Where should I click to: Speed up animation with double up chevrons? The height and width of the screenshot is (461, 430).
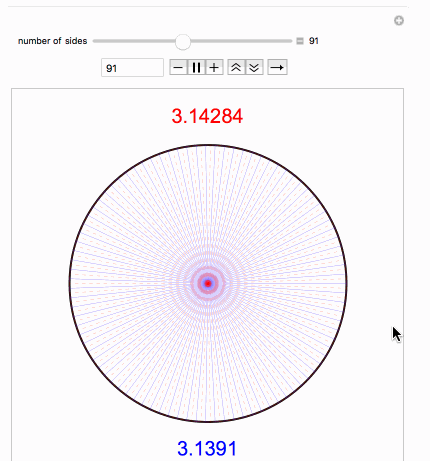pos(236,68)
